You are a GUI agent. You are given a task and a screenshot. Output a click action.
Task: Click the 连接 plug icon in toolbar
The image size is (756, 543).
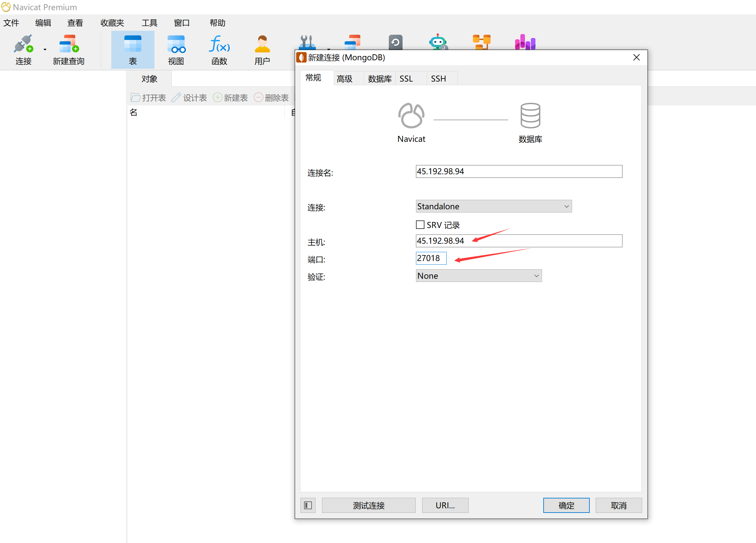(x=23, y=44)
